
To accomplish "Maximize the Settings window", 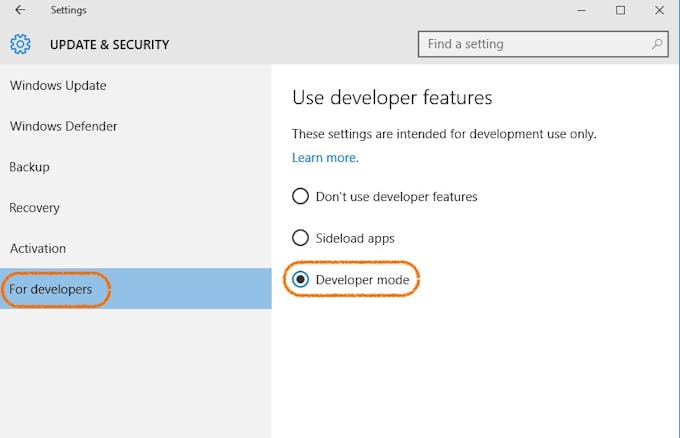I will pyautogui.click(x=620, y=10).
